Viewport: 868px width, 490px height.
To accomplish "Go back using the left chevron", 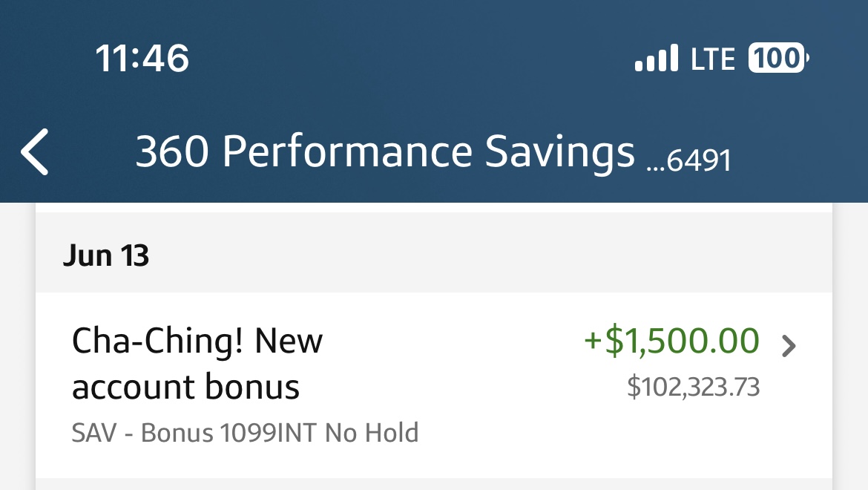I will coord(35,152).
